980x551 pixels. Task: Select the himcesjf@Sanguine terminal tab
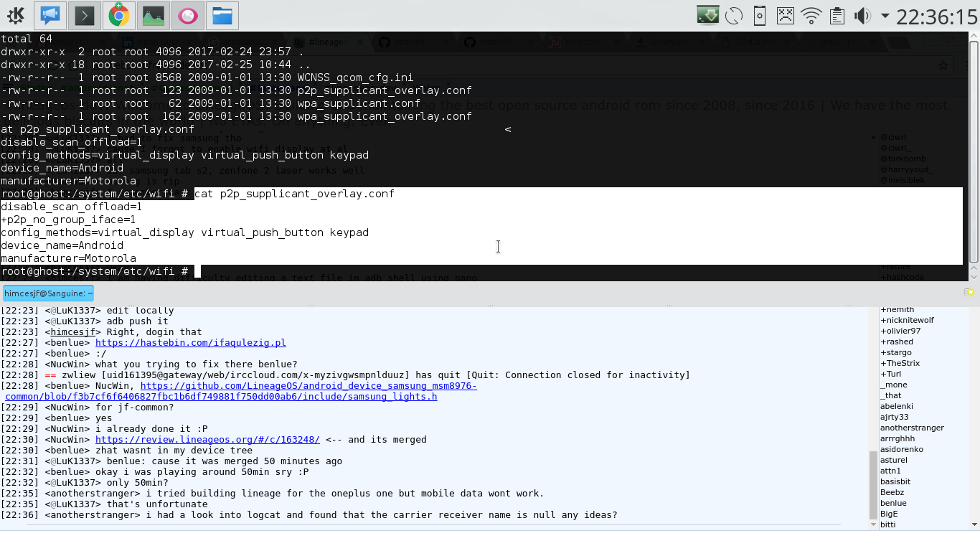(x=48, y=293)
